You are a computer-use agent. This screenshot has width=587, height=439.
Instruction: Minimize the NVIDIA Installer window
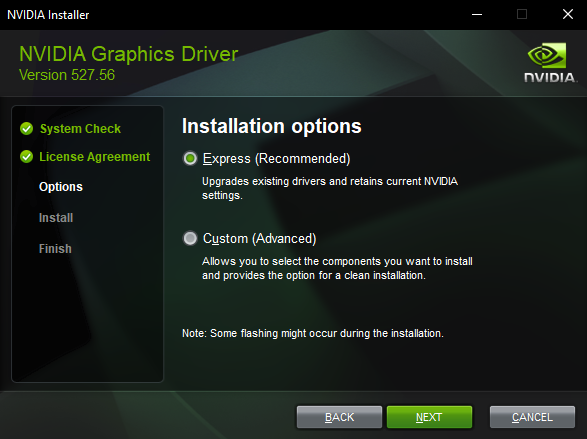pos(477,15)
